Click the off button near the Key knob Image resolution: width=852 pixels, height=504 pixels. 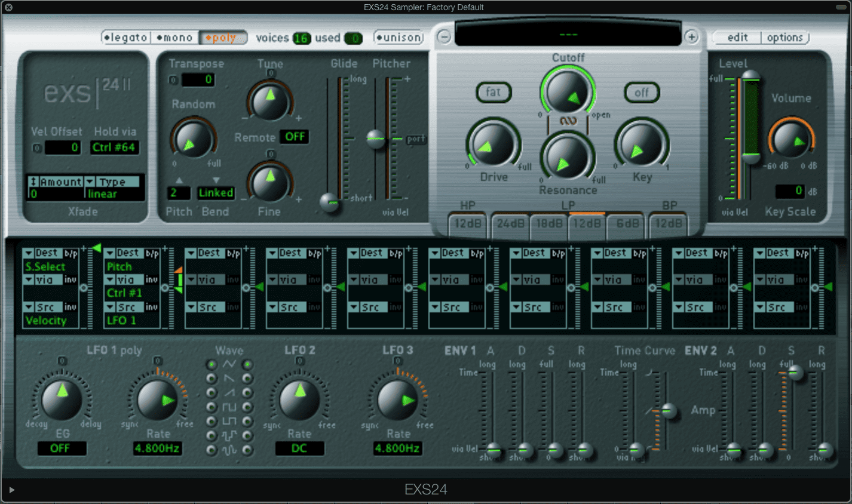point(642,93)
